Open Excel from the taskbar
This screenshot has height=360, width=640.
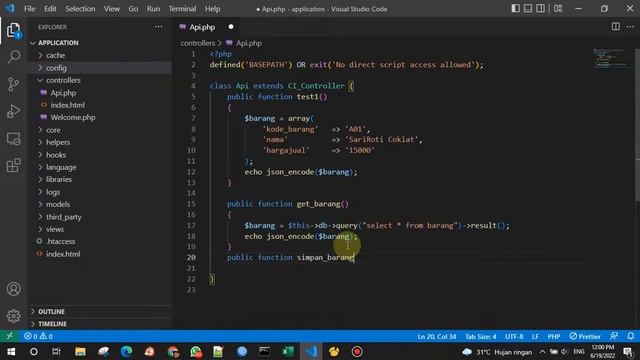(287, 351)
